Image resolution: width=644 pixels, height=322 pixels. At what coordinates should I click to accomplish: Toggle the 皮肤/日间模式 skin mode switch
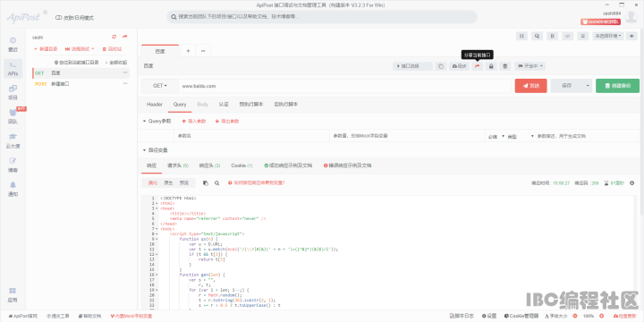[x=74, y=18]
